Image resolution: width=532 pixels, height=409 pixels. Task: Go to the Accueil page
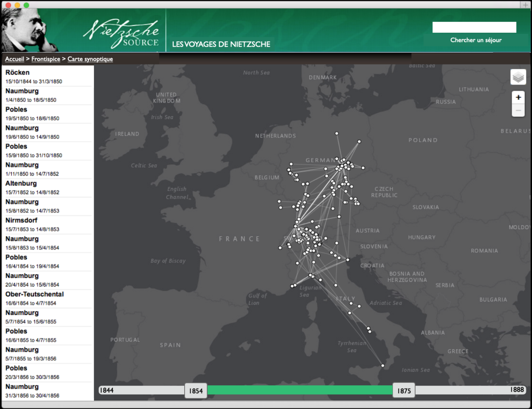(x=15, y=59)
